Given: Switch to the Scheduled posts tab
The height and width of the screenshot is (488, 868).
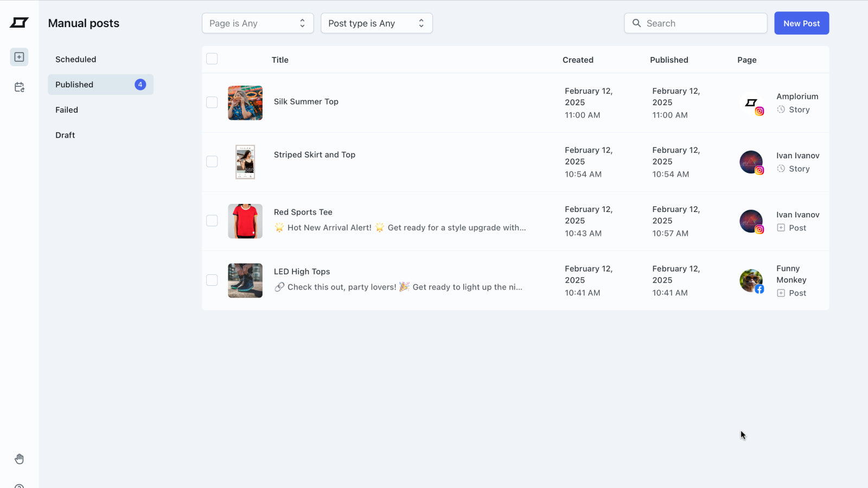Looking at the screenshot, I should [76, 60].
